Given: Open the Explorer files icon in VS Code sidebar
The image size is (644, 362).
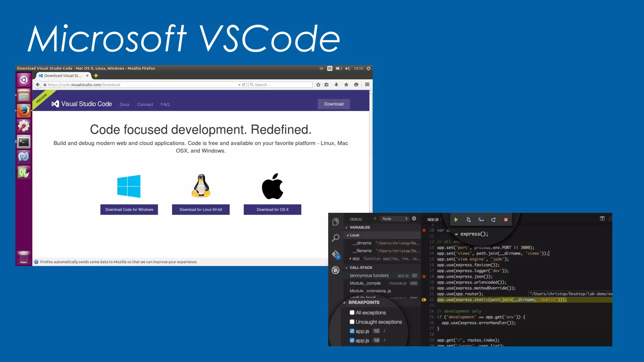Looking at the screenshot, I should 336,222.
